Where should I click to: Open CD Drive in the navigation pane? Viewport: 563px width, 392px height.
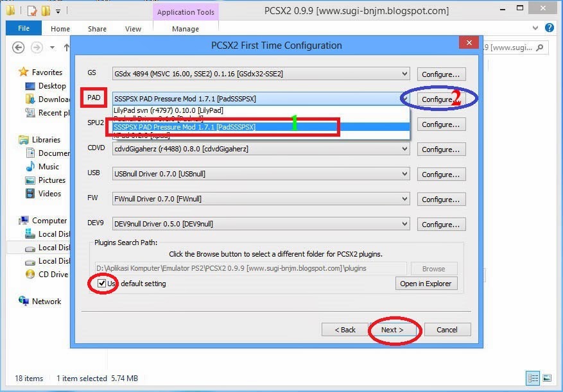[53, 274]
